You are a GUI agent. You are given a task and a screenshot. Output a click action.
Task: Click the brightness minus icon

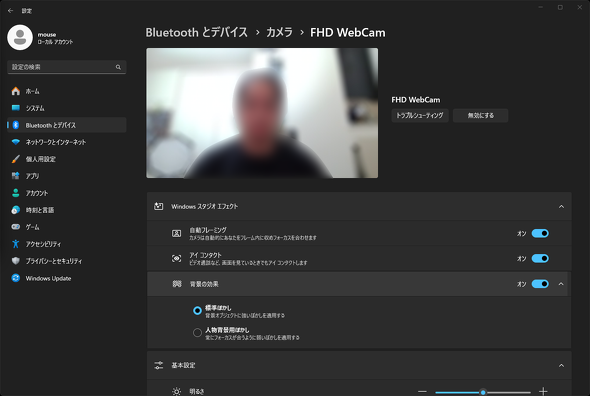click(x=422, y=391)
